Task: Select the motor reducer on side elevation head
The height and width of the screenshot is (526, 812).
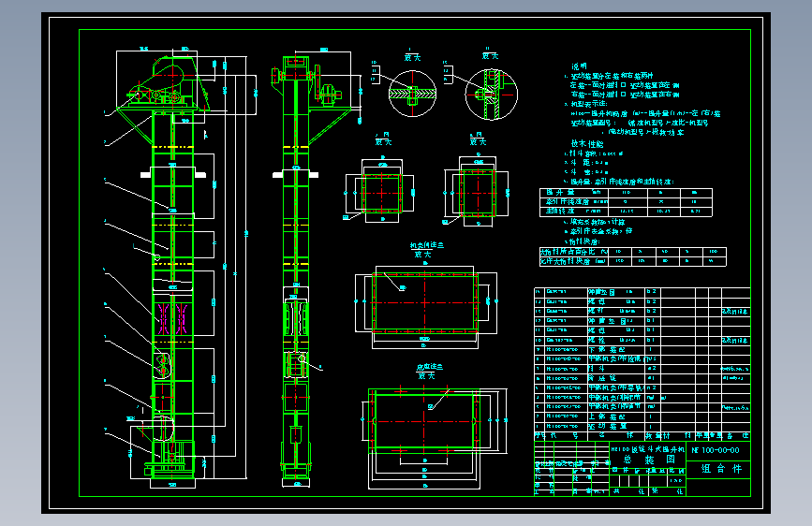Action: pyautogui.click(x=330, y=95)
